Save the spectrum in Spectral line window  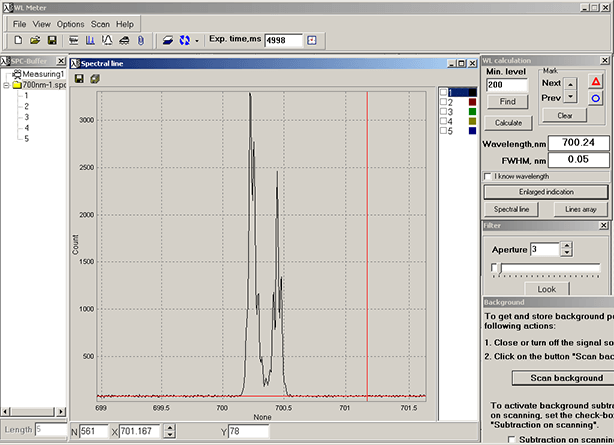79,78
